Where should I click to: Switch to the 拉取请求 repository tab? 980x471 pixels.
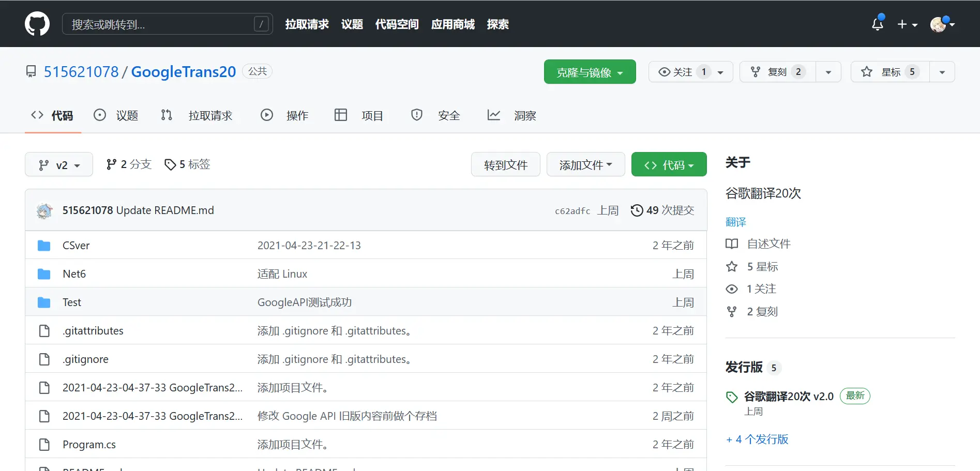[197, 115]
